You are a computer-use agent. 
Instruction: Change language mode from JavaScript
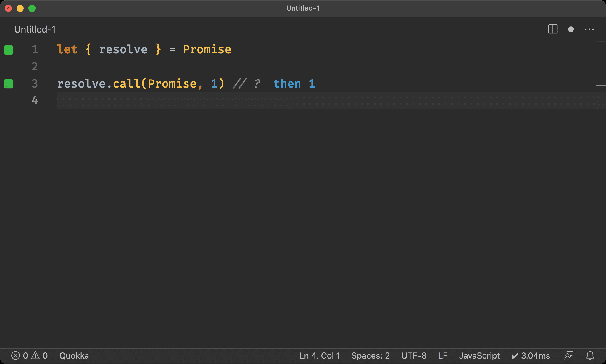[479, 356]
